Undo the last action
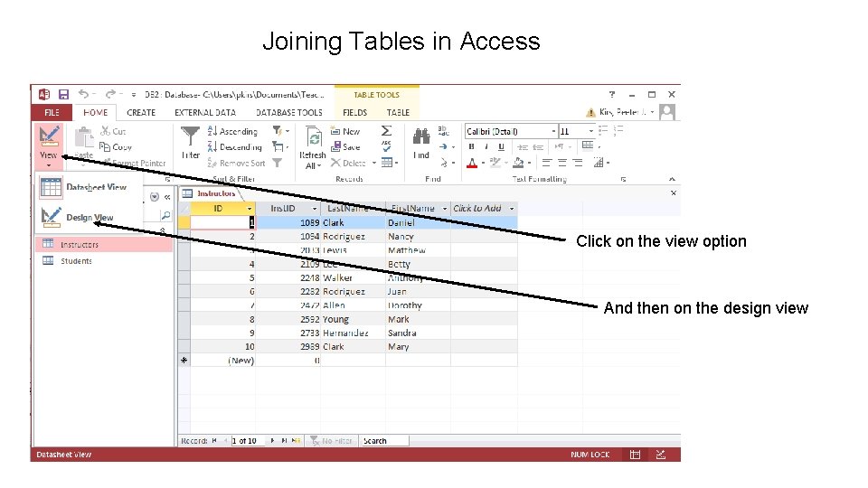 83,94
